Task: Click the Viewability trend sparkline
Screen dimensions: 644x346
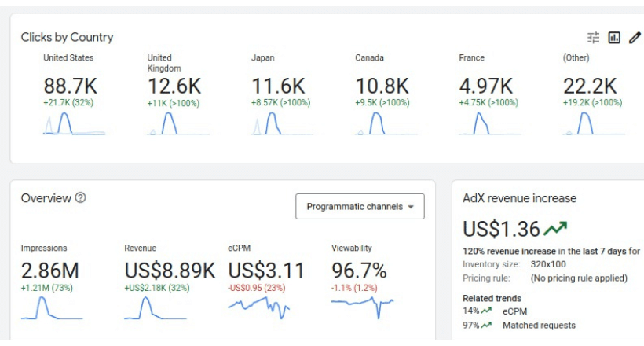Action: pos(362,306)
